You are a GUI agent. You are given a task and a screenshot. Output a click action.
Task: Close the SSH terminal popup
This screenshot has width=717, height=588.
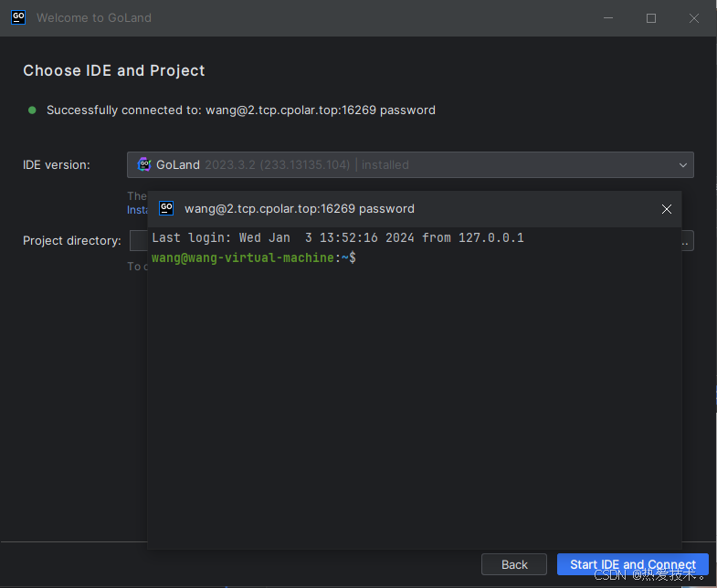666,209
